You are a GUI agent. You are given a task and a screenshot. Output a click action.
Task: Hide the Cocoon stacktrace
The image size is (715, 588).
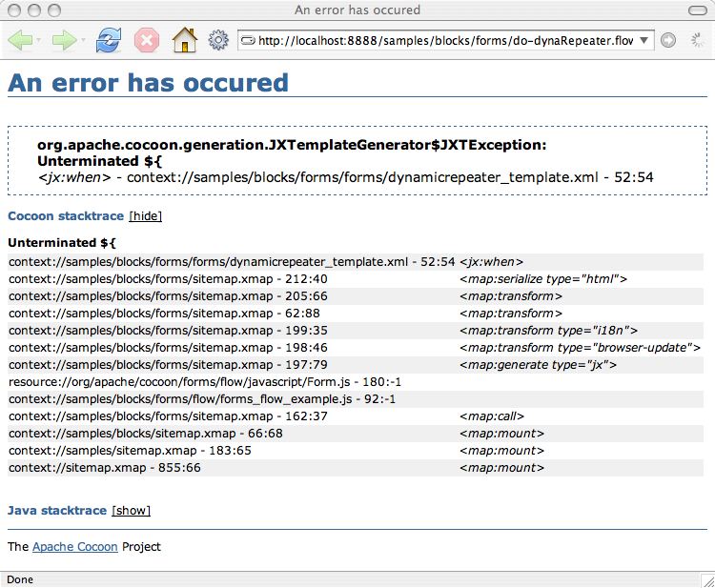146,216
